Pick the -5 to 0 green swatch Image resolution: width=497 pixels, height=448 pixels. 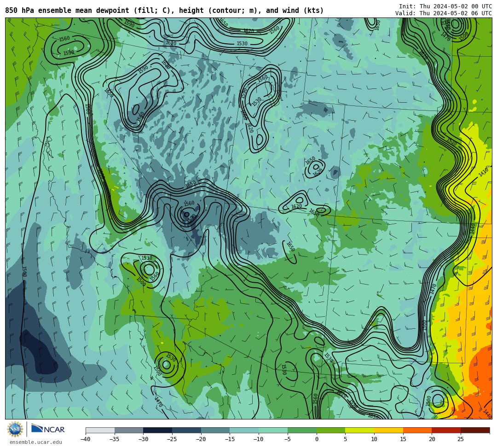tap(302, 430)
